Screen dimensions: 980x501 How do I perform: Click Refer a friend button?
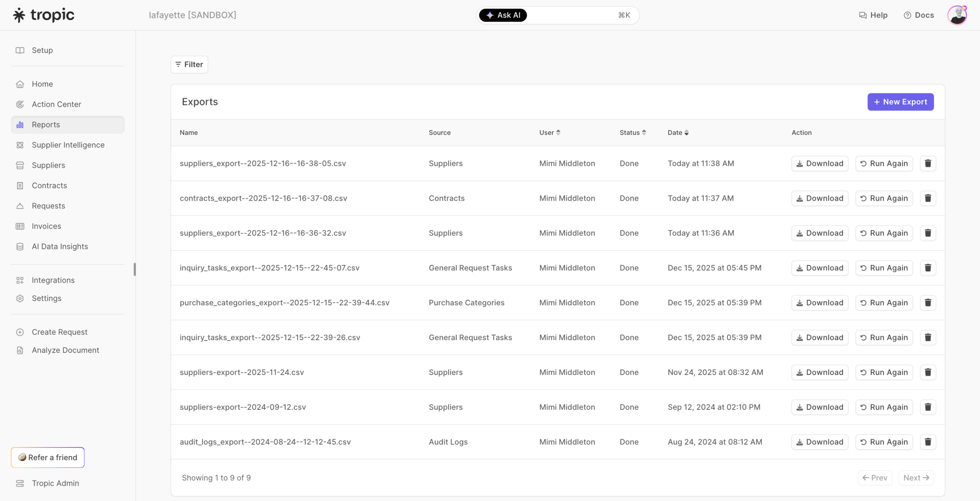click(x=47, y=457)
